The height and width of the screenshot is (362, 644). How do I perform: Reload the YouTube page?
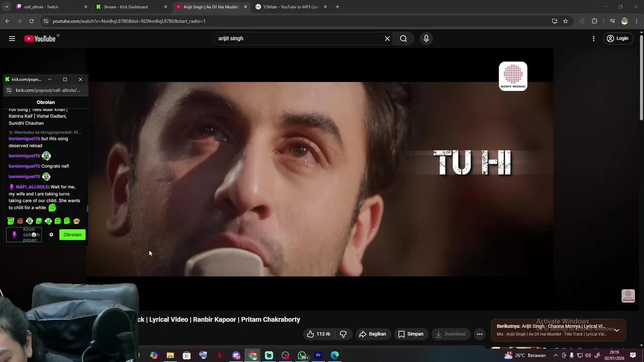coord(31,21)
